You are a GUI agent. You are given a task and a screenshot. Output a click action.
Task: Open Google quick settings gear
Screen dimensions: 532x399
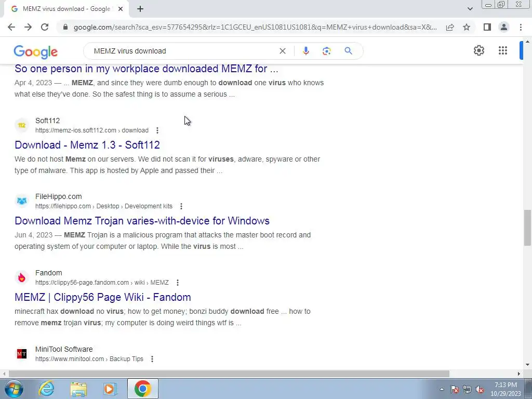478,50
